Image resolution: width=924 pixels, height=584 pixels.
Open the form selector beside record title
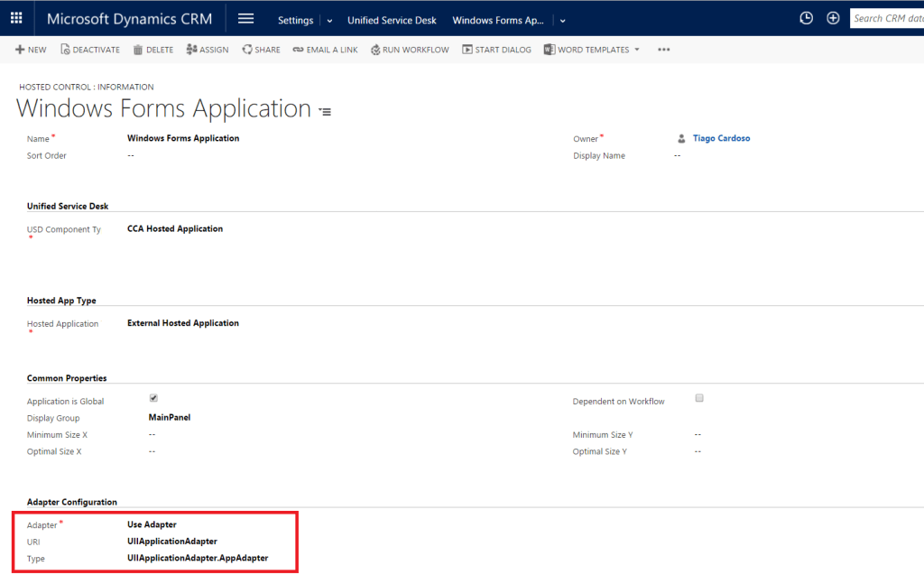click(x=325, y=111)
